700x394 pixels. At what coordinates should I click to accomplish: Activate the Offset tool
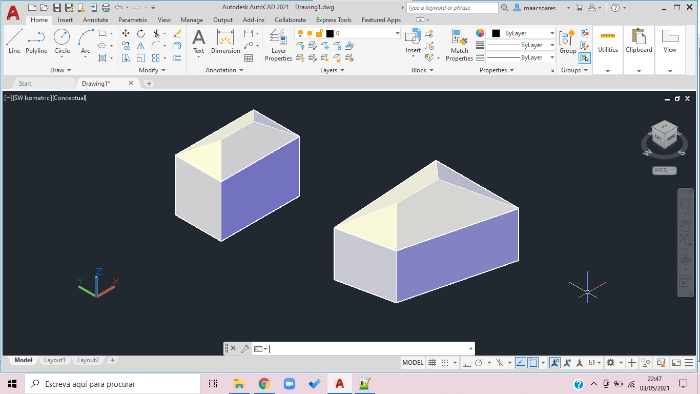(177, 58)
